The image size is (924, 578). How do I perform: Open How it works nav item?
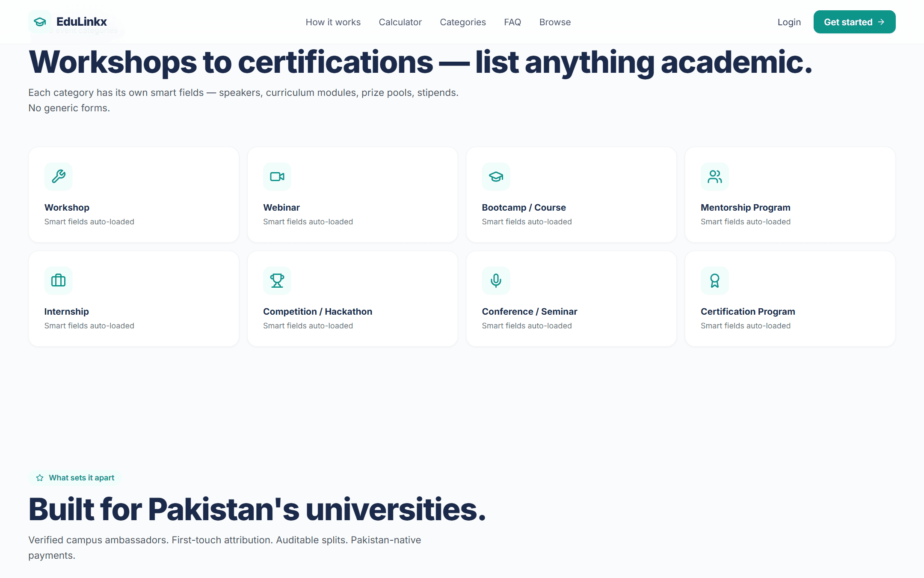(333, 22)
